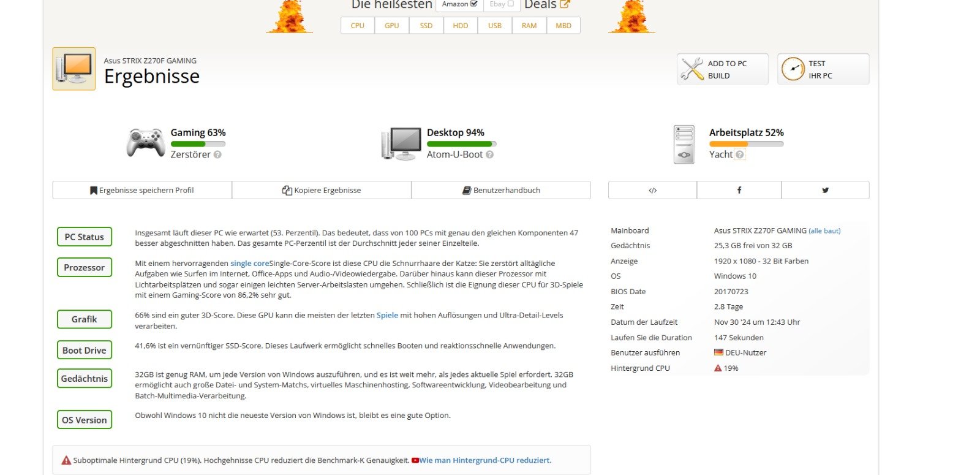The height and width of the screenshot is (475, 980).
Task: Select the SSD deals tab
Action: coord(426,26)
